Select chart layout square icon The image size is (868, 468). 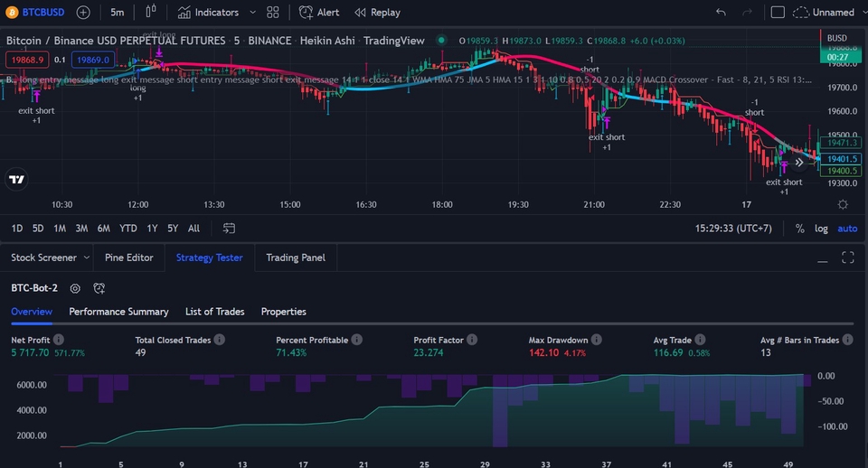pyautogui.click(x=778, y=12)
